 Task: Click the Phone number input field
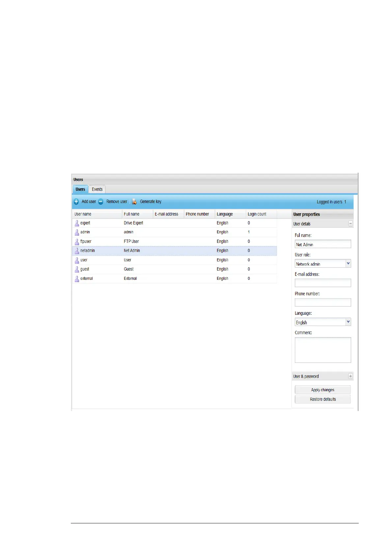coord(323,302)
